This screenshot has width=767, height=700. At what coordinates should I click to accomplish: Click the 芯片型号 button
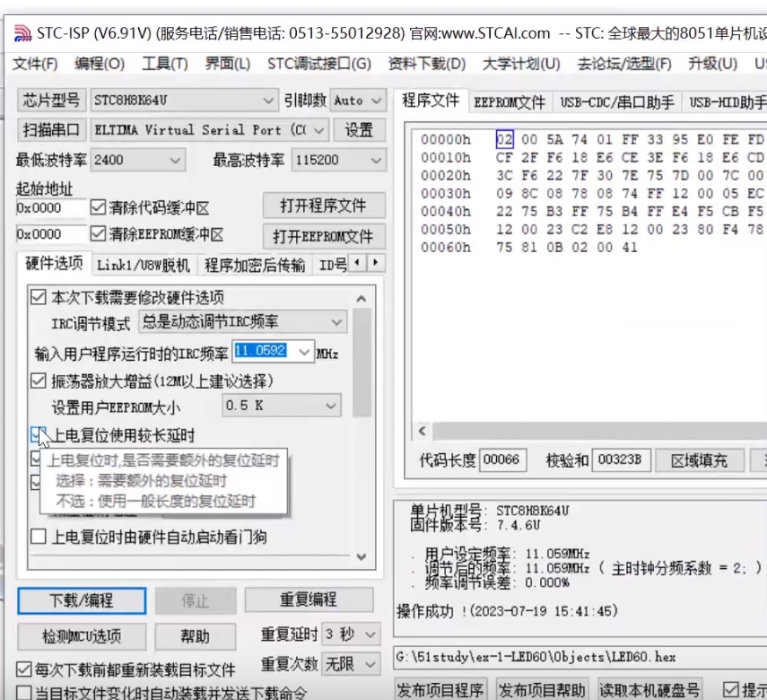[51, 101]
